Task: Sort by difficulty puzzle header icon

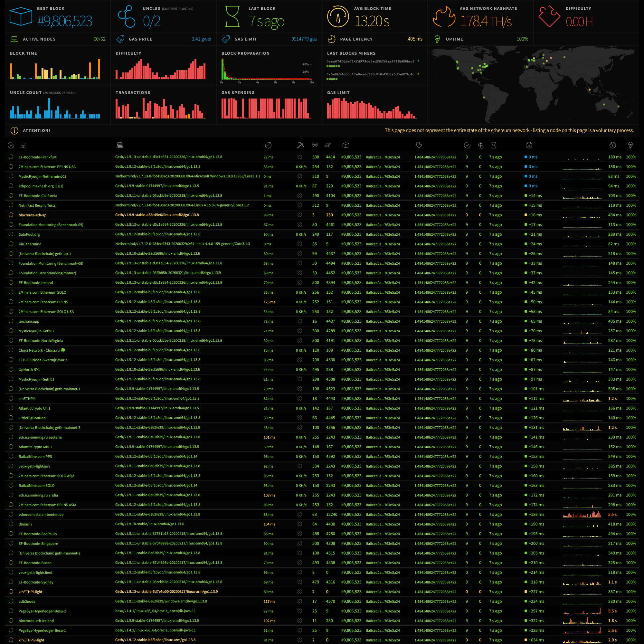Action: pyautogui.click(x=419, y=145)
